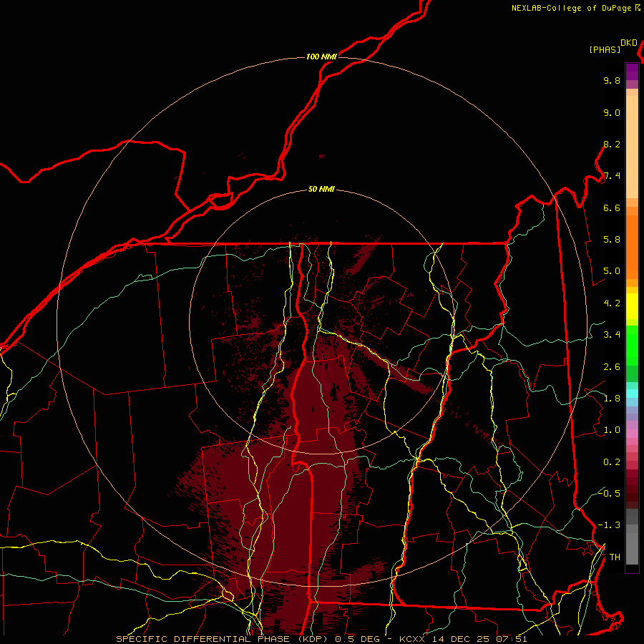Click the TH threshold label
644x644 pixels.
click(x=615, y=557)
